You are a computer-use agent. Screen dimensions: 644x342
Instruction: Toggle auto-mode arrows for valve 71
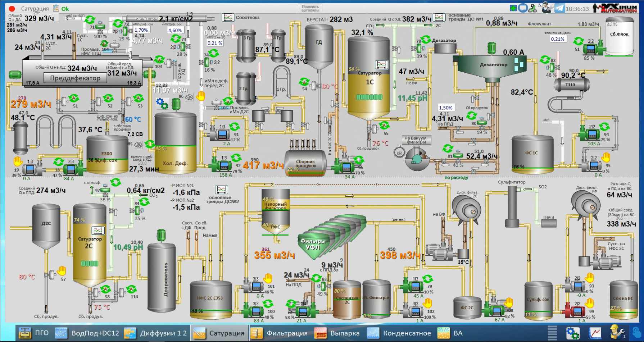coord(90,19)
